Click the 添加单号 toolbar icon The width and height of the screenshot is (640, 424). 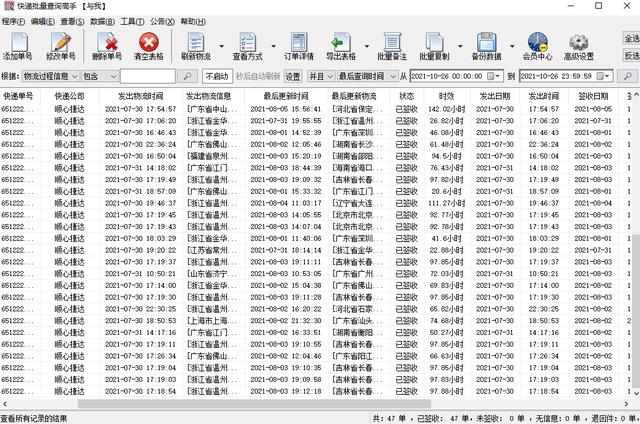tap(18, 42)
